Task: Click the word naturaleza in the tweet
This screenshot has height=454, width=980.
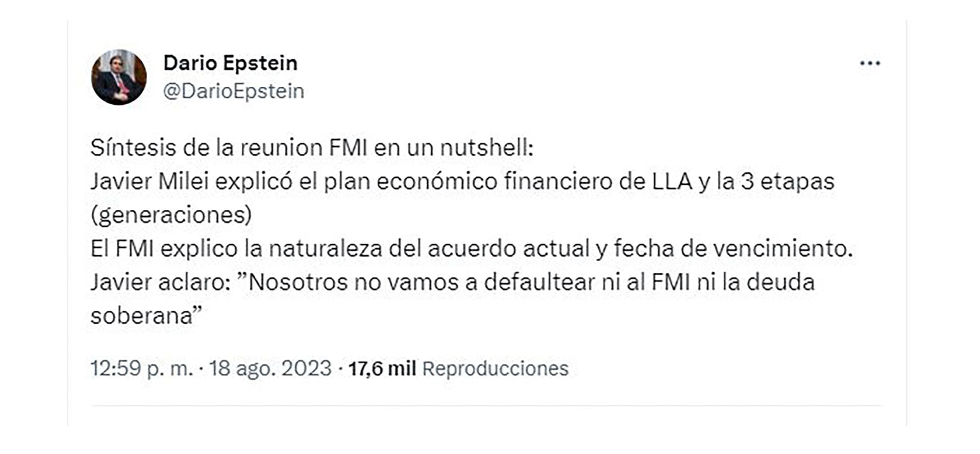Action: tap(326, 249)
